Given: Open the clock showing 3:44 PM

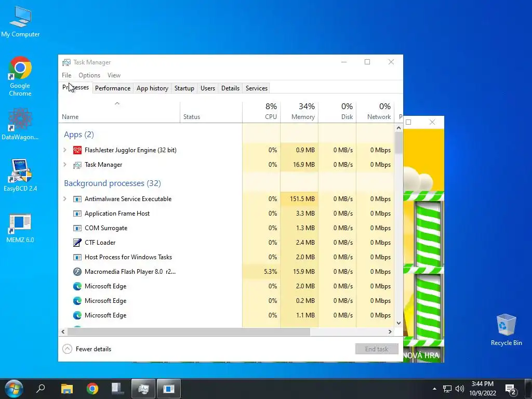Looking at the screenshot, I should click(x=483, y=389).
